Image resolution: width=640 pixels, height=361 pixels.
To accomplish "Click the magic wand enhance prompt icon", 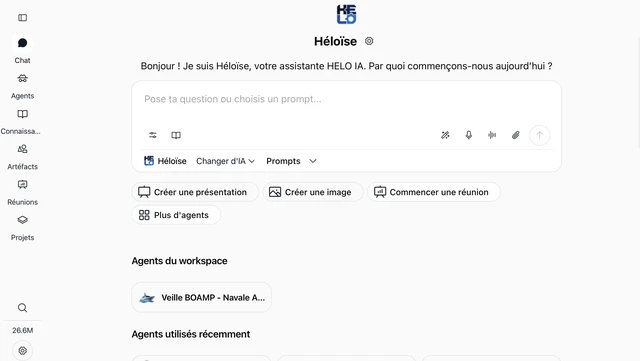I will 445,135.
